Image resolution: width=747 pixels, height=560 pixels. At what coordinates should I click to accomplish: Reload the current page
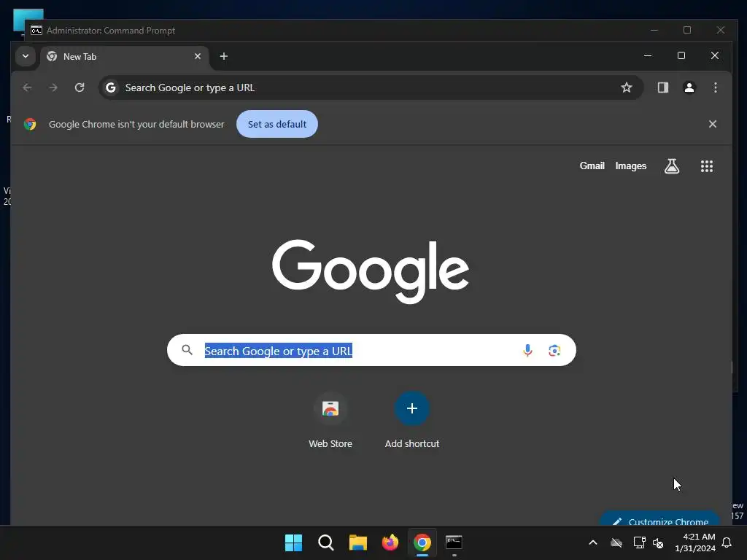point(80,87)
